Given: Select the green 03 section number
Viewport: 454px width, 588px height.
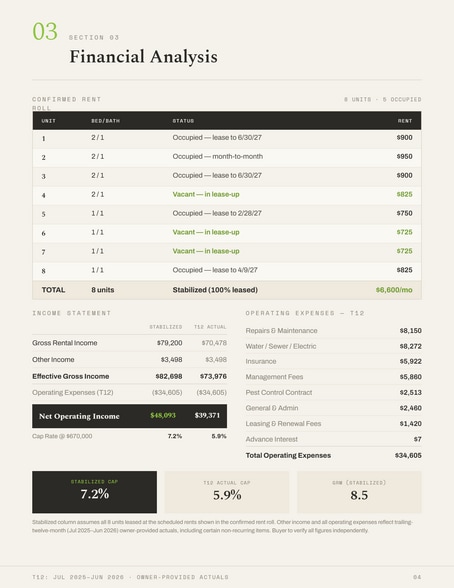Looking at the screenshot, I should point(45,31).
